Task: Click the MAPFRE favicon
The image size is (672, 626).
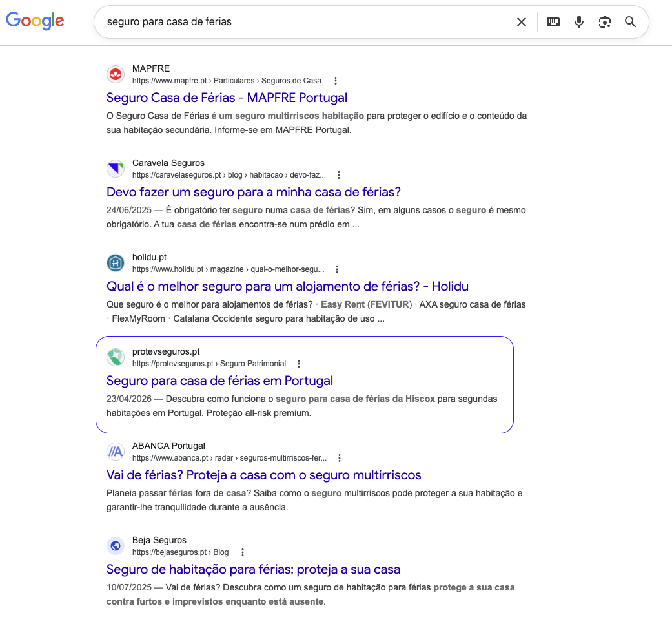Action: tap(116, 74)
